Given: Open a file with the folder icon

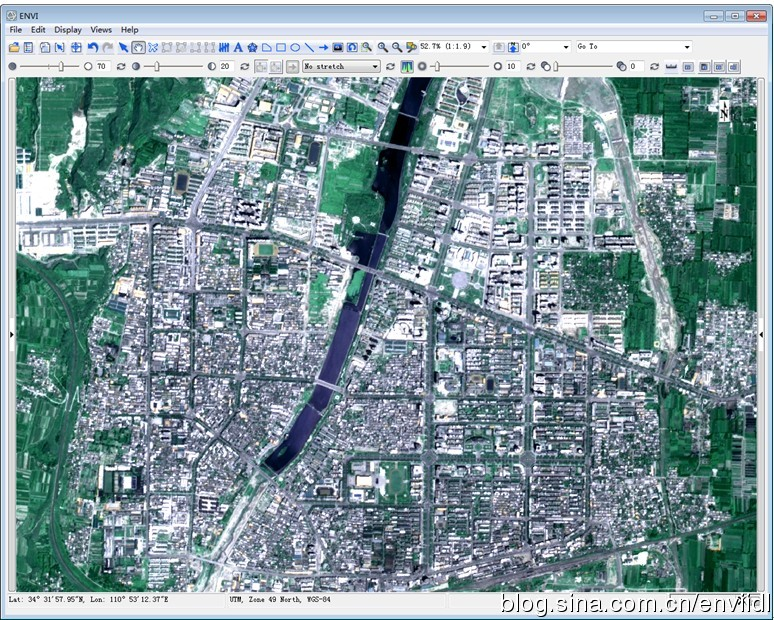Looking at the screenshot, I should (x=14, y=47).
